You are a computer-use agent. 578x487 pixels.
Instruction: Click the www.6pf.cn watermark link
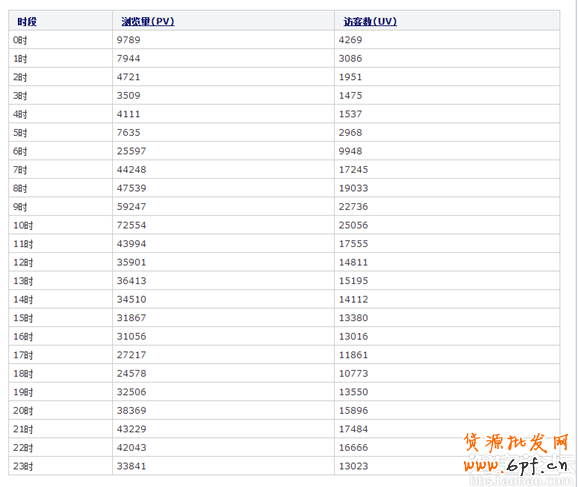(x=515, y=466)
